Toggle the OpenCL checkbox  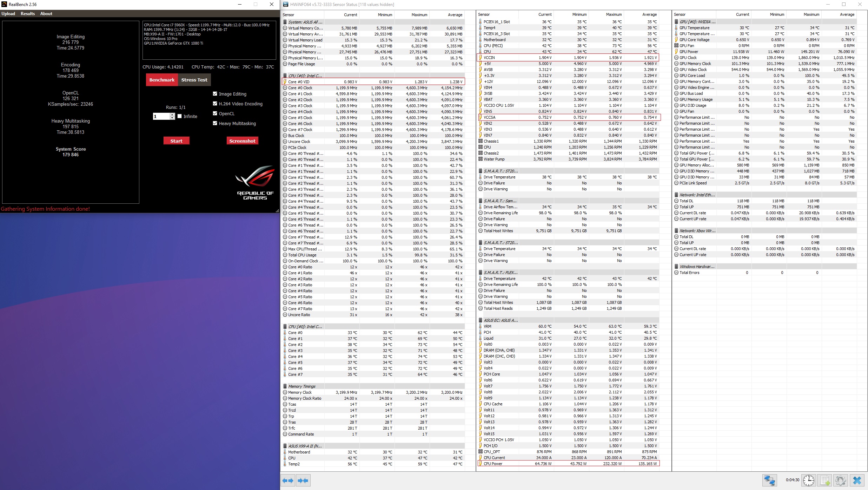click(x=215, y=113)
